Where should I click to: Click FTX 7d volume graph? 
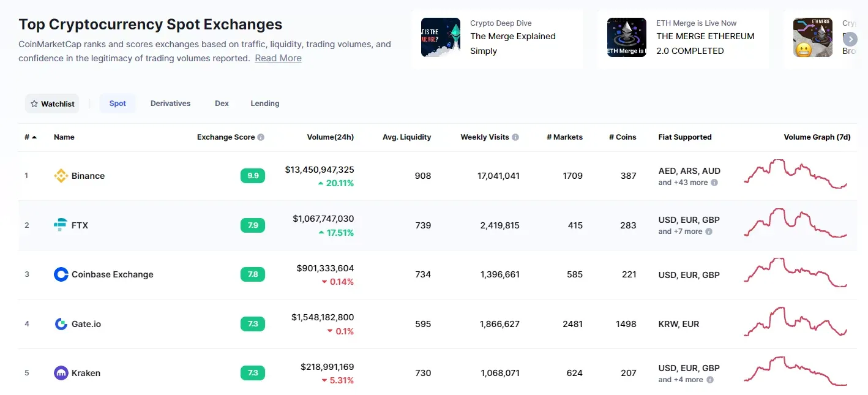click(796, 223)
